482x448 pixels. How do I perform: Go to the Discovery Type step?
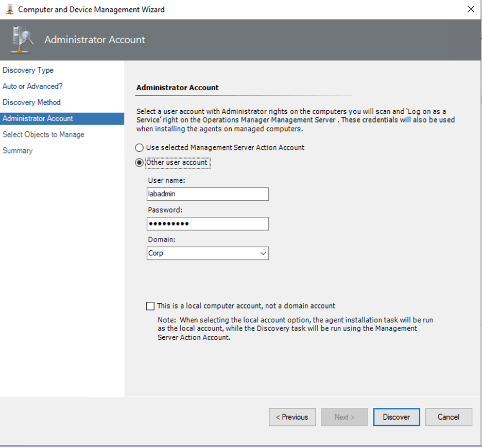[28, 71]
